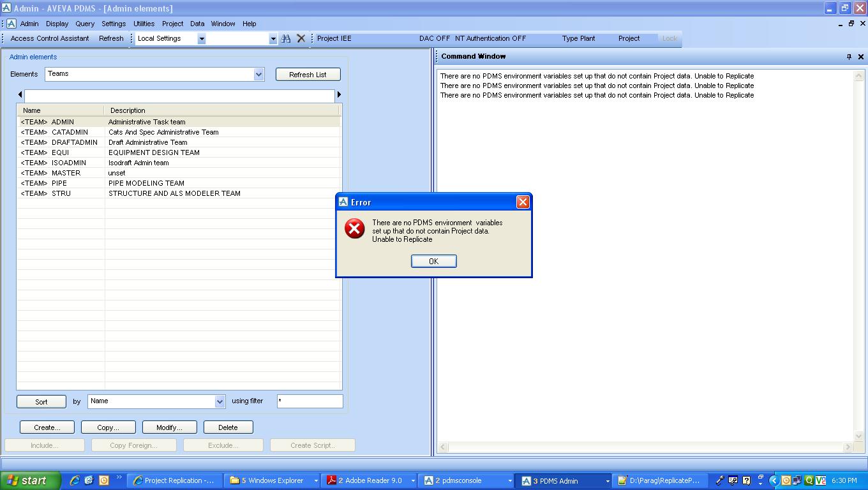Viewport: 868px width, 490px height.
Task: Open the Project menu
Action: click(172, 24)
